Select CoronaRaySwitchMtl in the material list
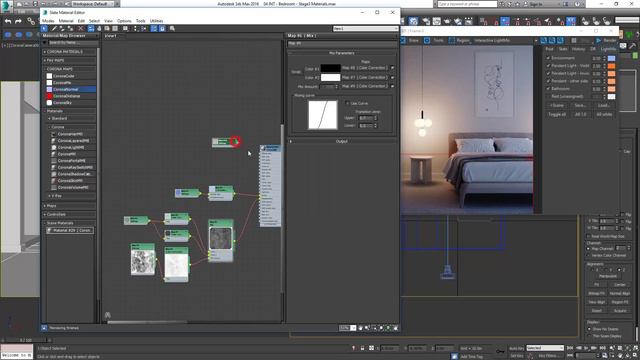 [x=74, y=167]
